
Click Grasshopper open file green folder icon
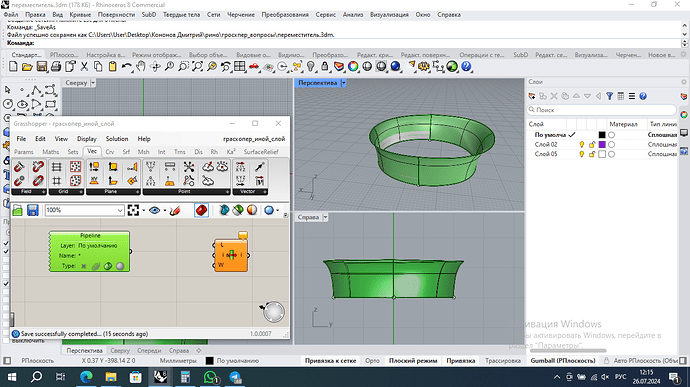(x=18, y=210)
